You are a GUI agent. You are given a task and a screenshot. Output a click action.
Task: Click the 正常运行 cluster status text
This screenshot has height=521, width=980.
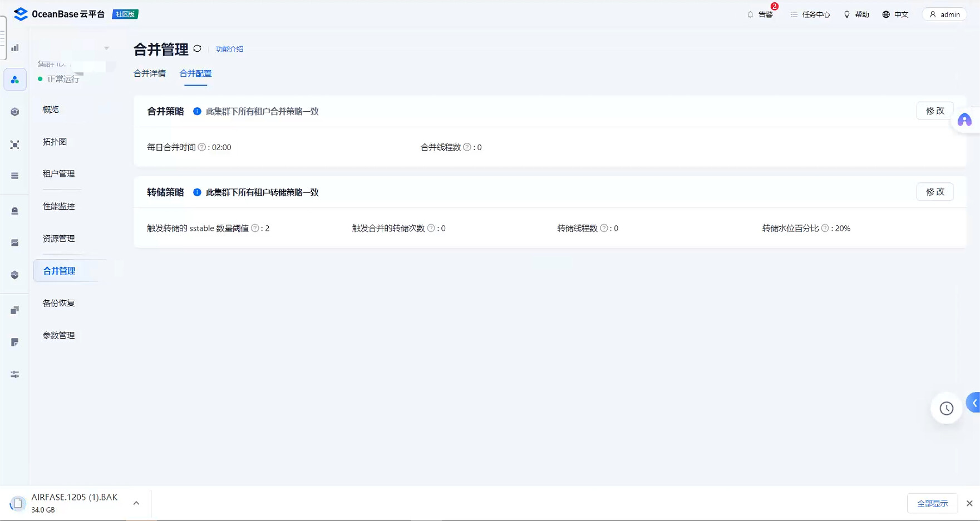coord(63,80)
